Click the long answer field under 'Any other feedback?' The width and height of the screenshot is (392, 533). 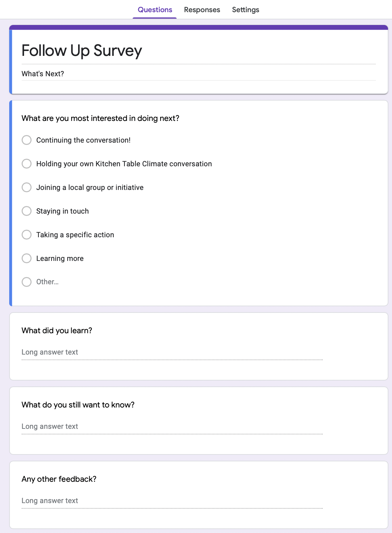click(172, 501)
